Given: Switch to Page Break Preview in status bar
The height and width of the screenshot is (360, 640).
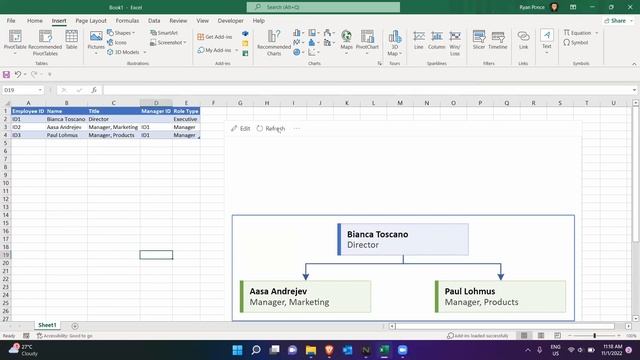Looking at the screenshot, I should pos(558,336).
